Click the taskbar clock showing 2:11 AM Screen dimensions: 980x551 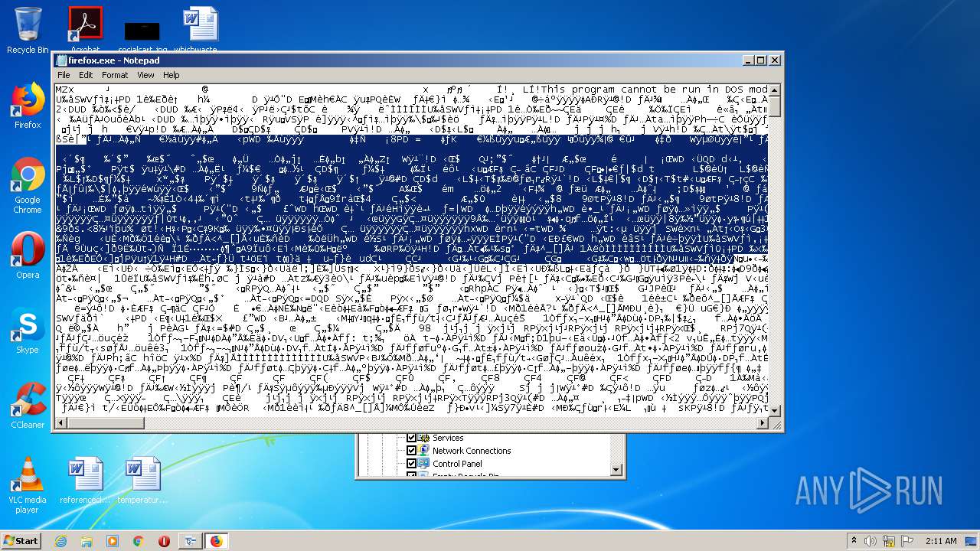point(940,541)
